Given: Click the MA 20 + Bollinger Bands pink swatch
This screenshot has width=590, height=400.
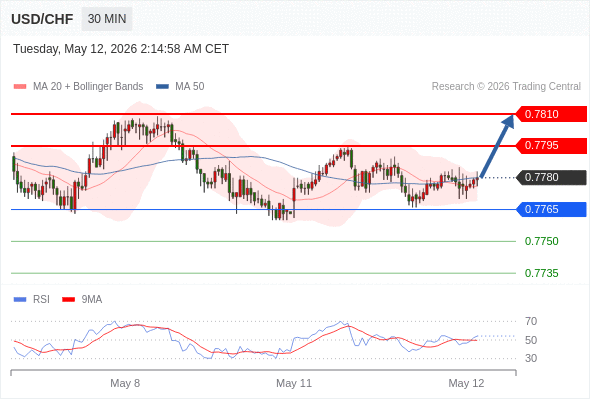Looking at the screenshot, I should click(20, 87).
